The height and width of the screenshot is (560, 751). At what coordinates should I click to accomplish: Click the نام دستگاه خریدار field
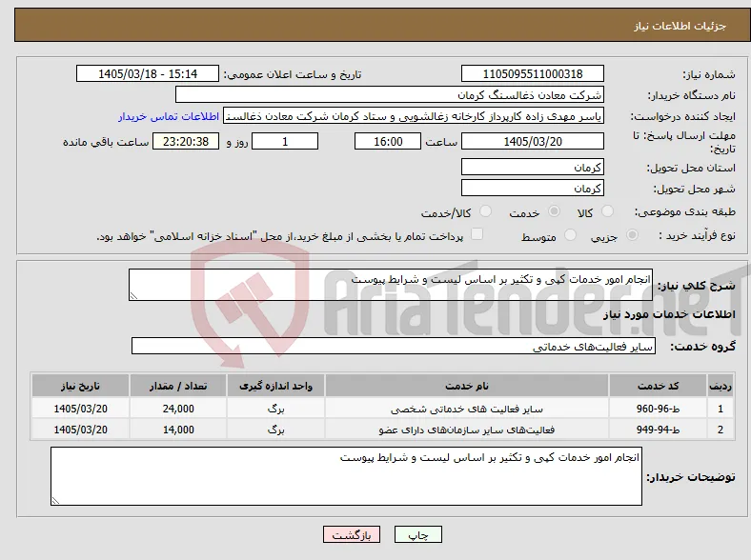click(x=390, y=94)
